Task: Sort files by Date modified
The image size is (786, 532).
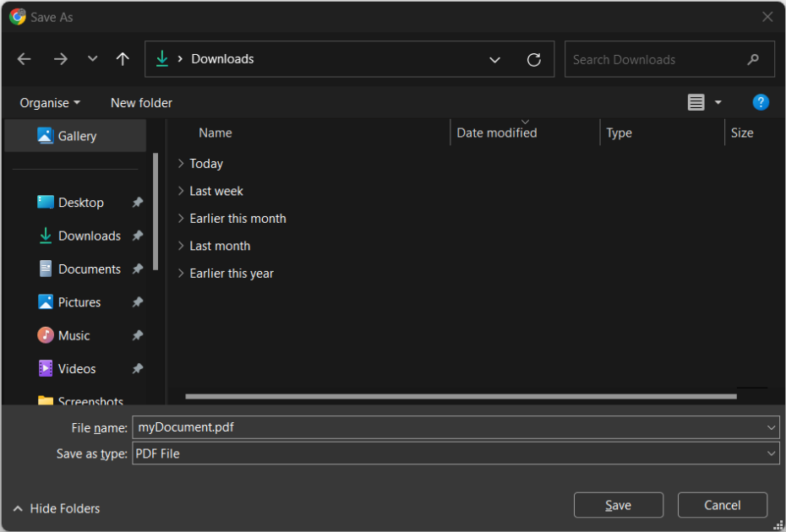Action: click(496, 133)
